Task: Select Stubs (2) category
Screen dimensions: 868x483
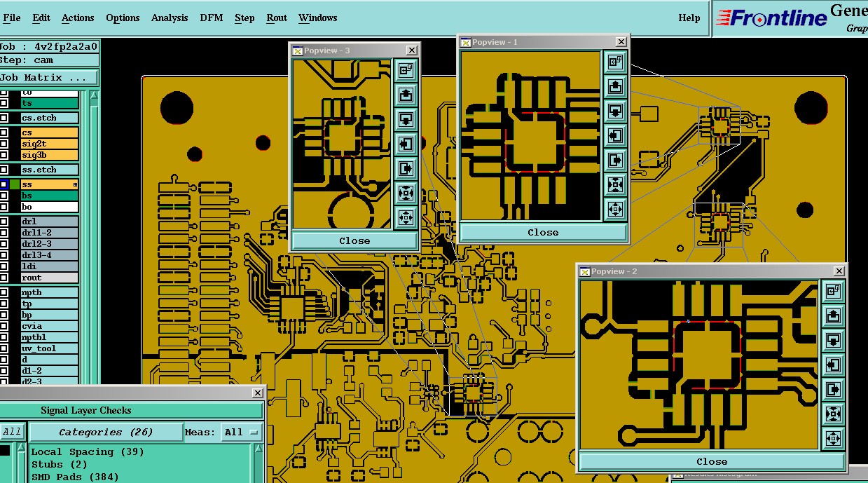Action: click(x=60, y=465)
